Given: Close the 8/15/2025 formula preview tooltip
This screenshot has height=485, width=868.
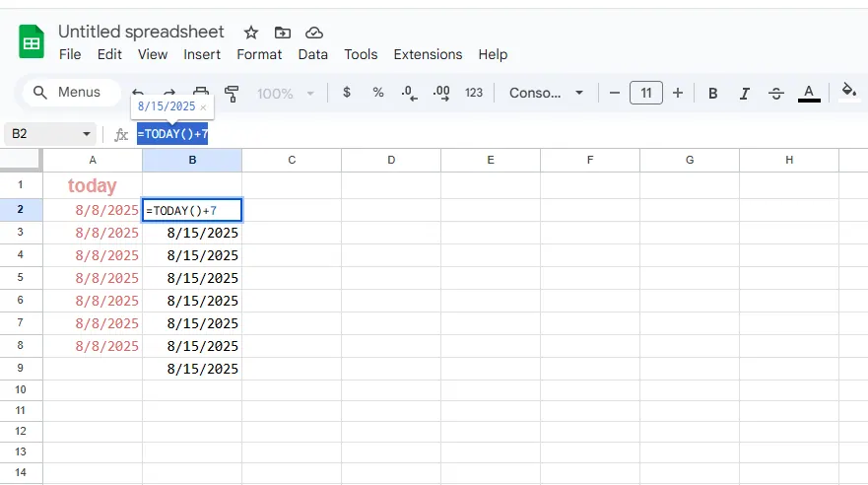Looking at the screenshot, I should tap(204, 106).
